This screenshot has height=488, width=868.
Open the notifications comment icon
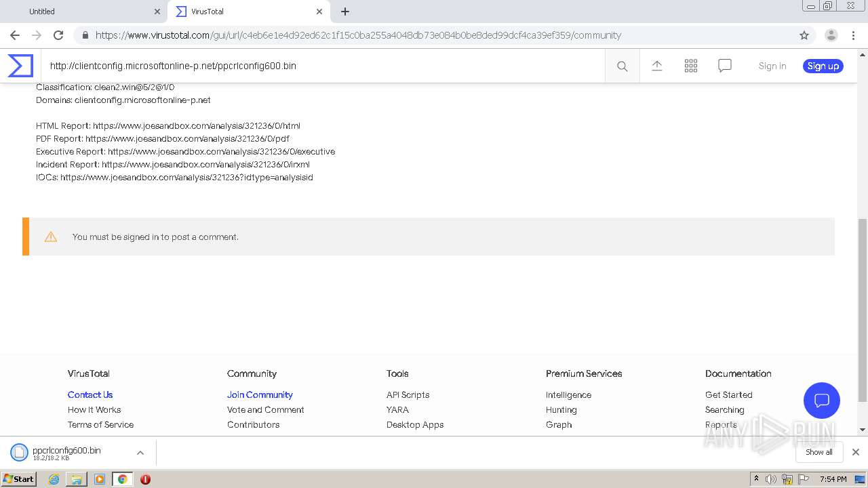725,66
